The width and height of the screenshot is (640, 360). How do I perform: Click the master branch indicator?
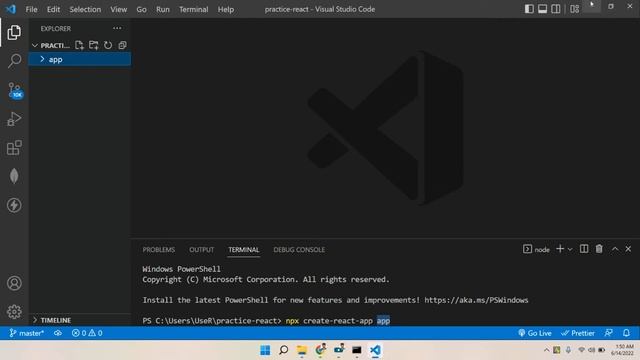tap(27, 333)
